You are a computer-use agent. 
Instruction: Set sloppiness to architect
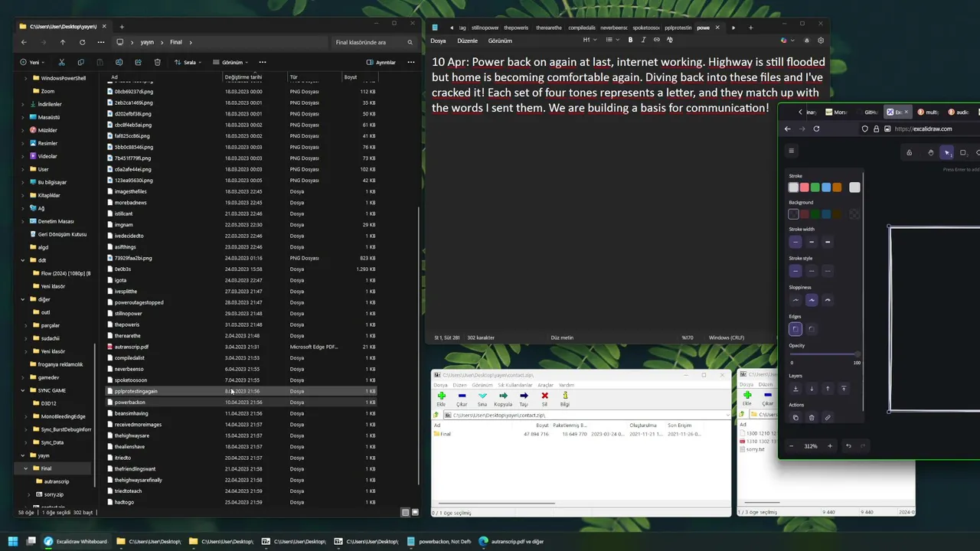(795, 300)
